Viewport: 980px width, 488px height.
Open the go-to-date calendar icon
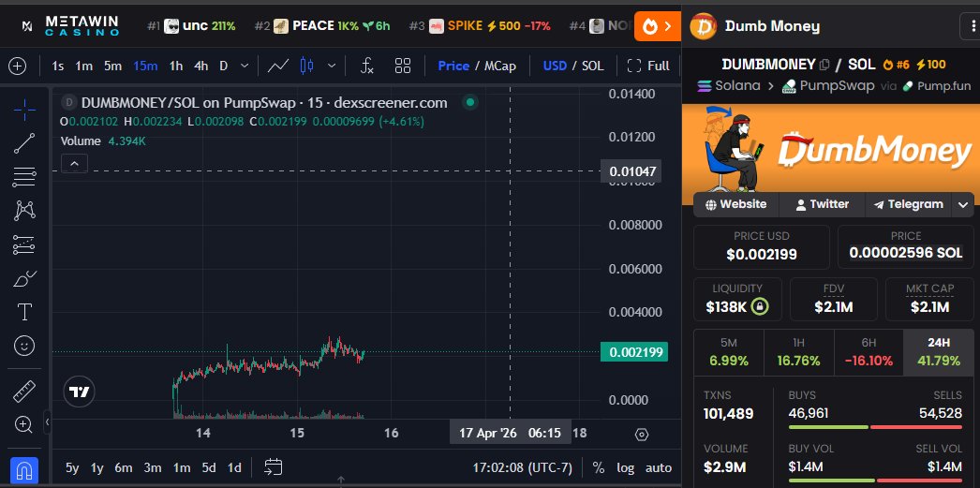coord(274,466)
